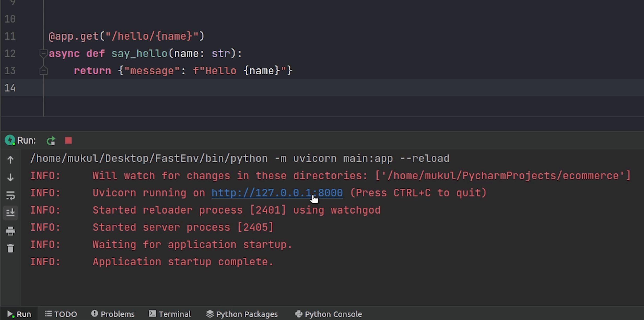The height and width of the screenshot is (320, 644).
Task: Click the print icon in Run panel
Action: click(10, 231)
